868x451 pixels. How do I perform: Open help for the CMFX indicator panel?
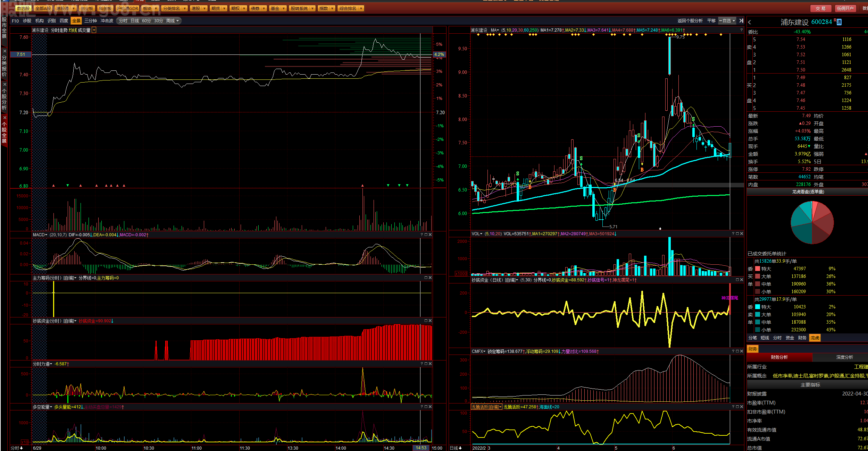coord(733,351)
